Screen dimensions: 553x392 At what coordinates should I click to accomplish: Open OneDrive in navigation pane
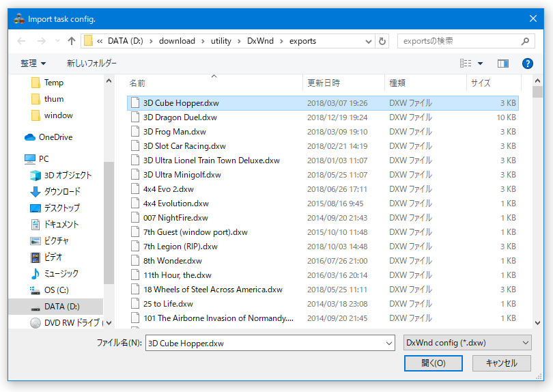[x=55, y=137]
